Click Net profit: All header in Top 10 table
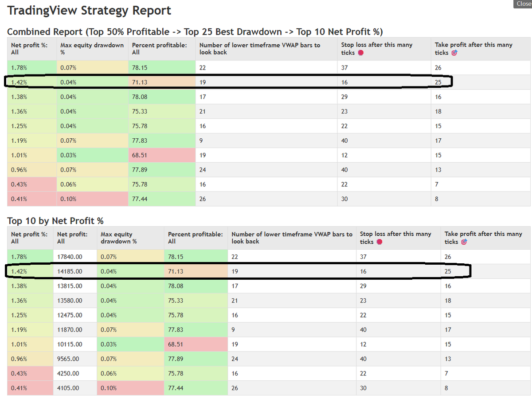Viewport: 532px width, 399px height. 75,238
